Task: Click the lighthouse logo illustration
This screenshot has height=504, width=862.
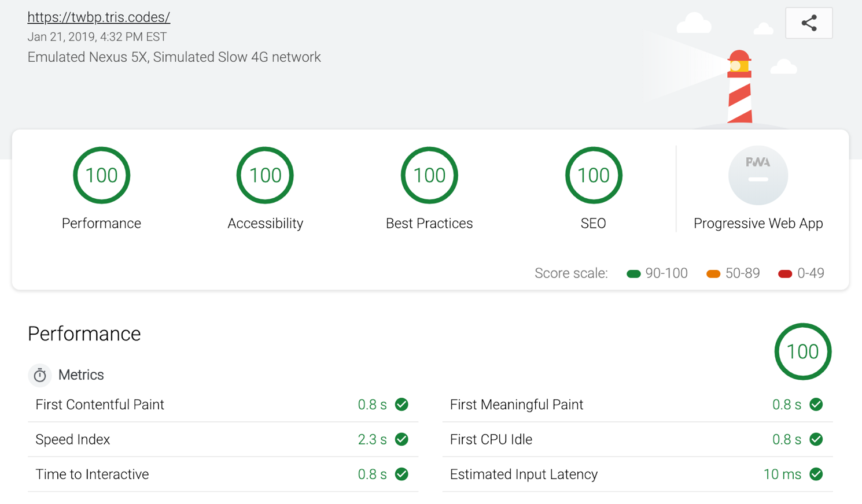Action: coord(739,87)
